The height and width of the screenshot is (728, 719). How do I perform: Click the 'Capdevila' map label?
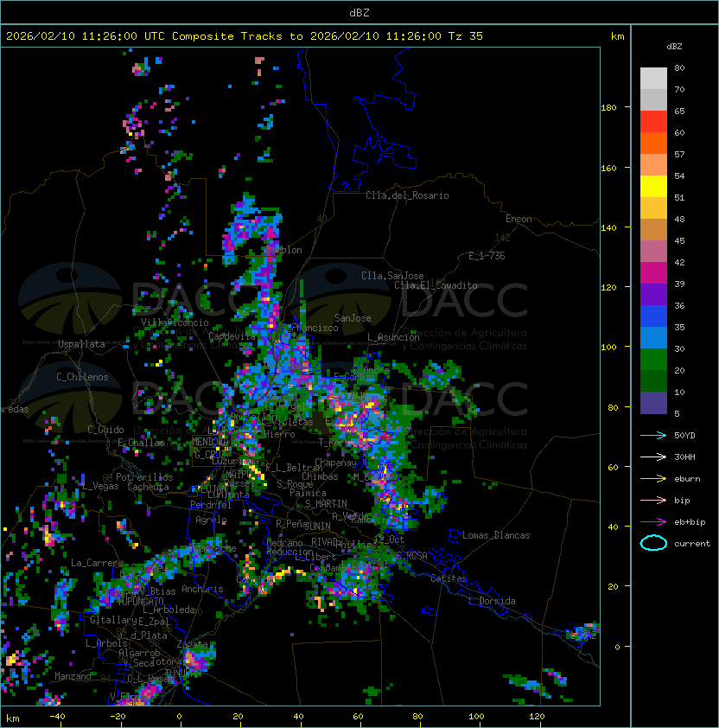click(x=232, y=336)
